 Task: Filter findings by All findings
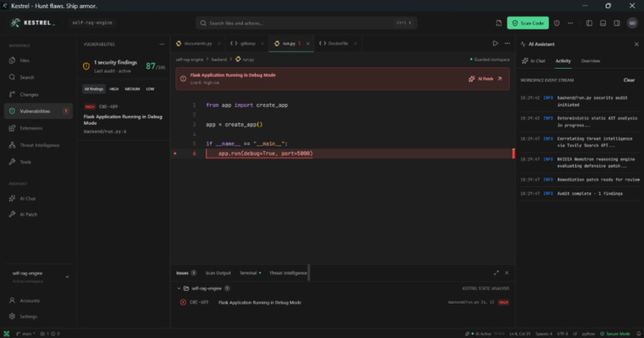point(93,89)
